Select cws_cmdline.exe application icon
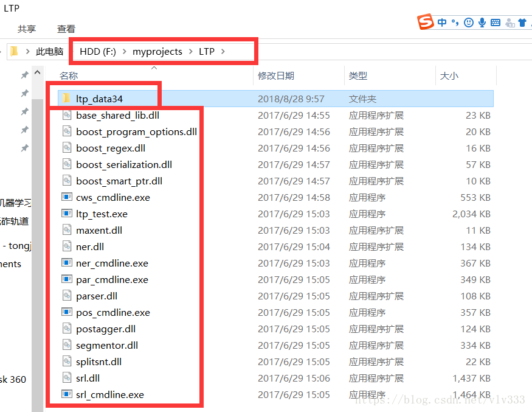 click(67, 197)
